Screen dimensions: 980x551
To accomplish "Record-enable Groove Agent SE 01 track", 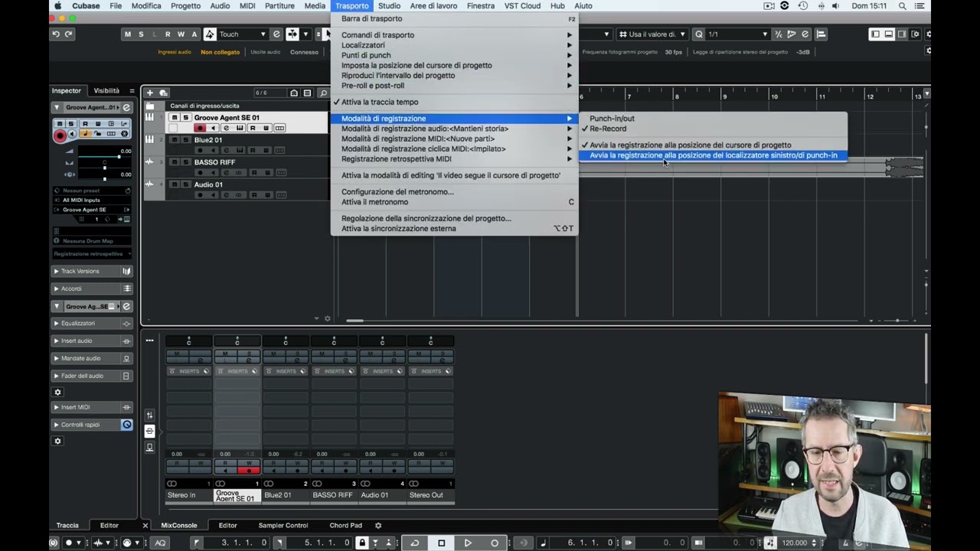I will 200,128.
